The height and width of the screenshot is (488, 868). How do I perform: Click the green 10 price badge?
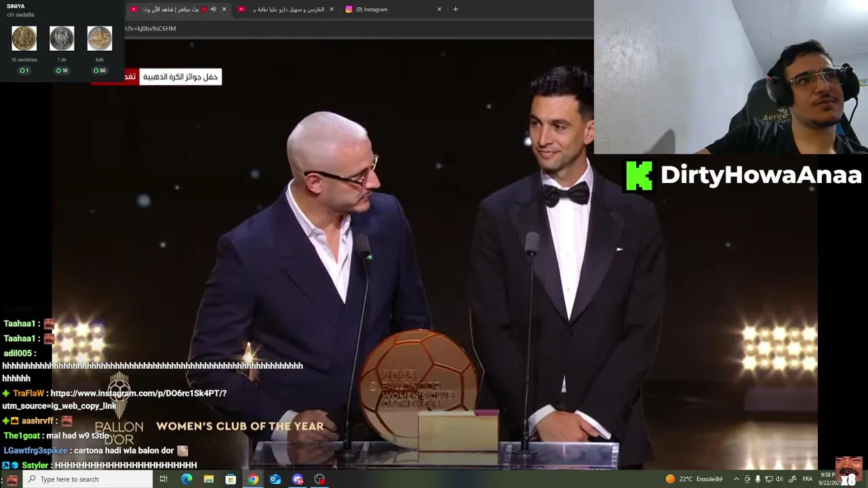[x=62, y=70]
